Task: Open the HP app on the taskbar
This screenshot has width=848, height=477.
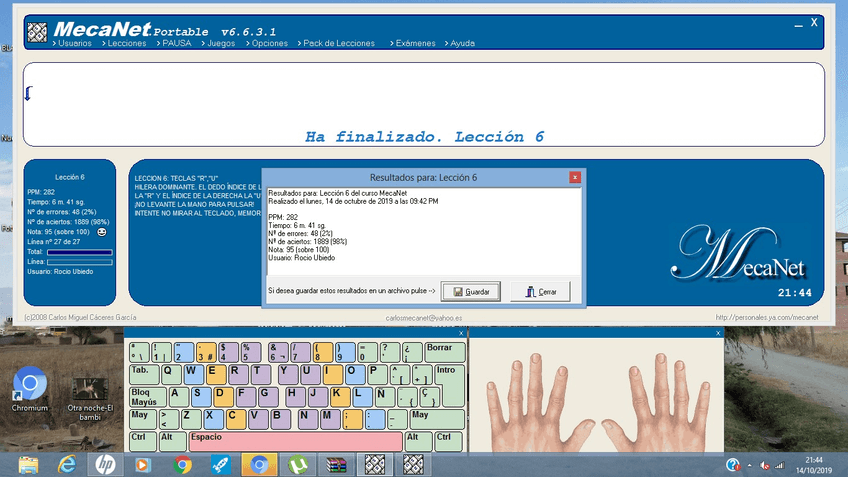Action: coord(105,465)
